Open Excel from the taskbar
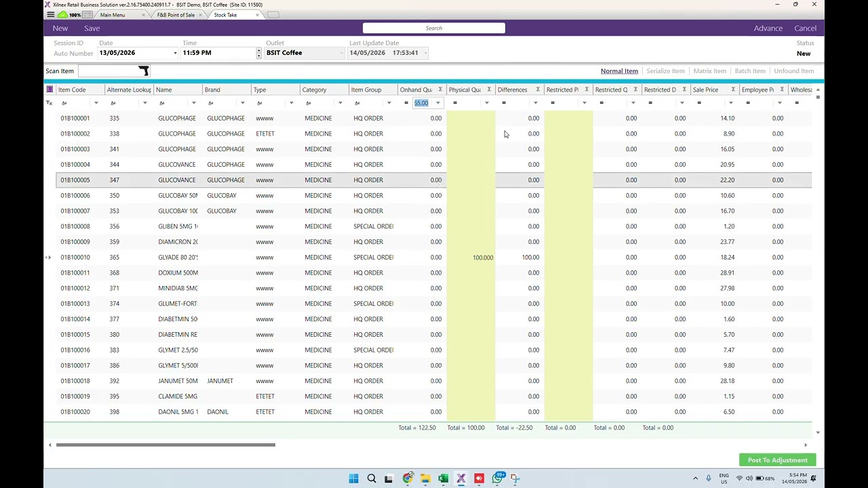 pos(443,479)
